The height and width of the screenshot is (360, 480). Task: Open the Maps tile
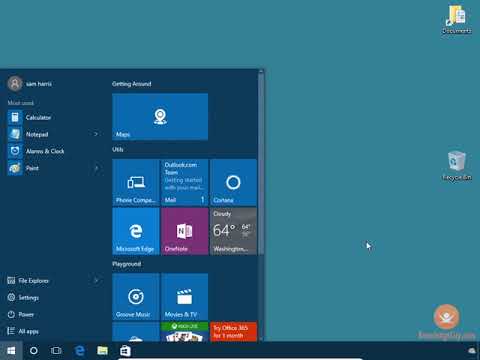(x=160, y=116)
